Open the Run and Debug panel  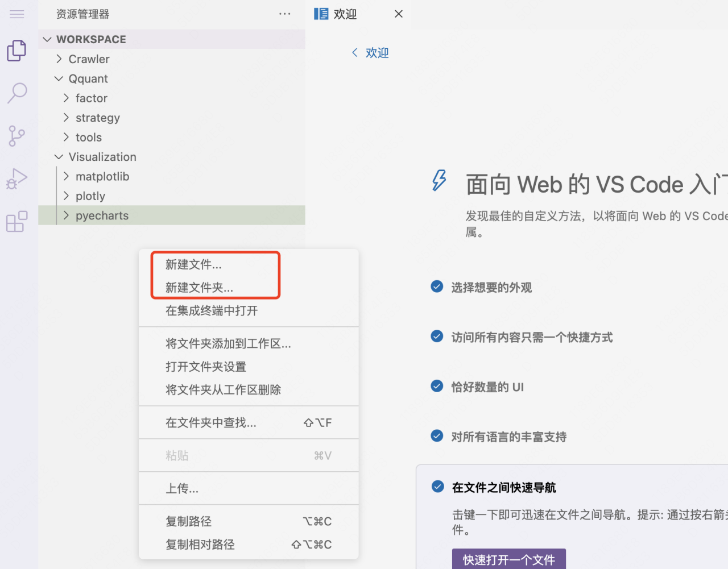16,178
